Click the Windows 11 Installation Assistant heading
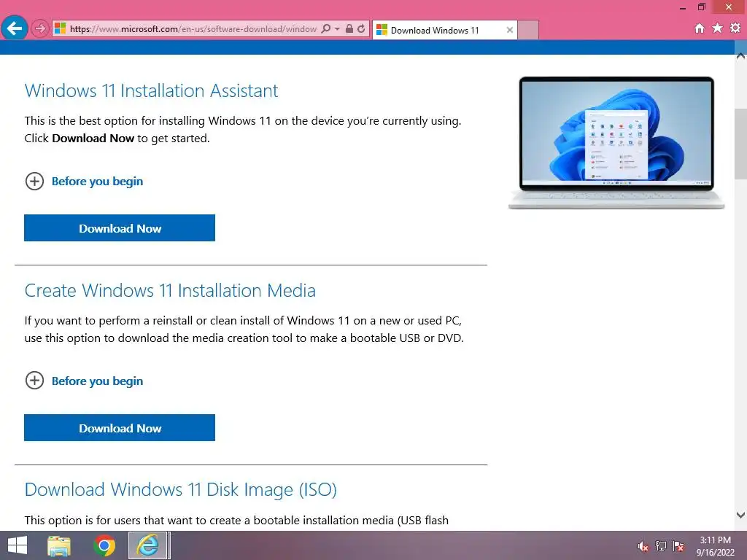This screenshot has height=560, width=747. (152, 90)
